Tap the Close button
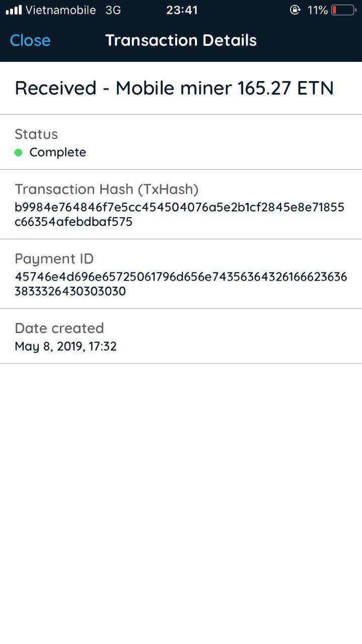 click(30, 40)
